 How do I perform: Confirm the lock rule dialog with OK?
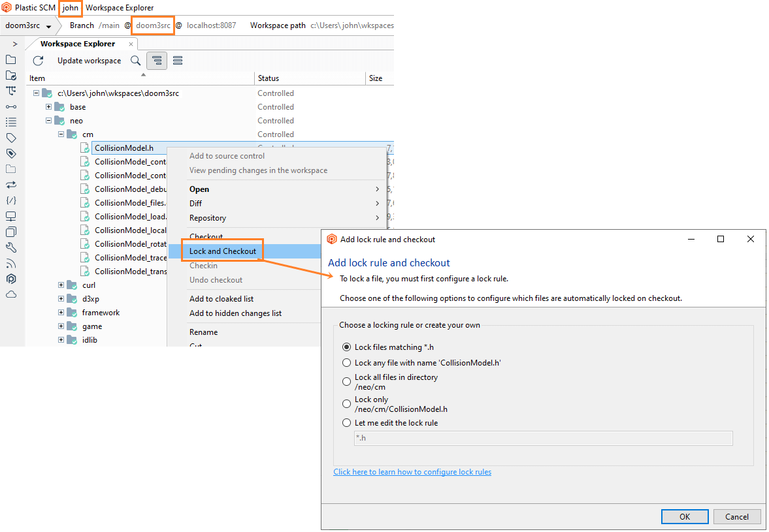click(x=685, y=517)
